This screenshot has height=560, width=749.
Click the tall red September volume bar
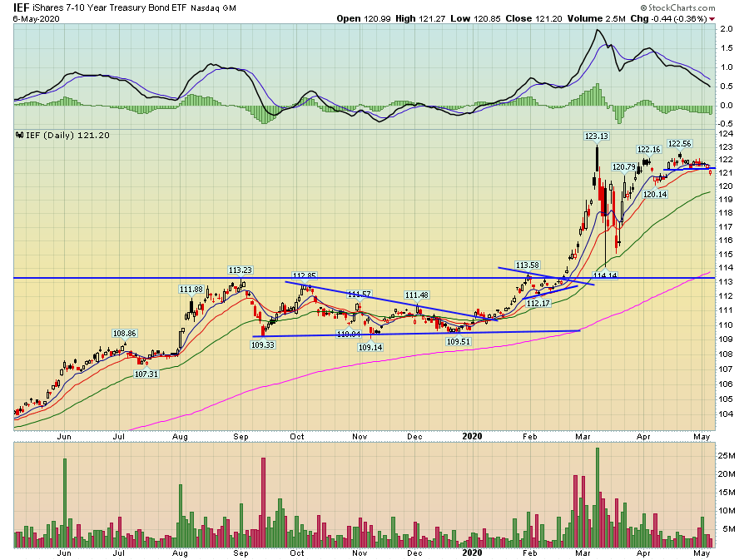point(263,503)
